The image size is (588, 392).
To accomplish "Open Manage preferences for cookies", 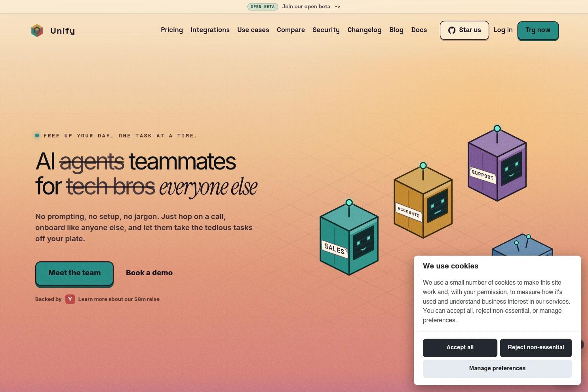I will [x=497, y=369].
